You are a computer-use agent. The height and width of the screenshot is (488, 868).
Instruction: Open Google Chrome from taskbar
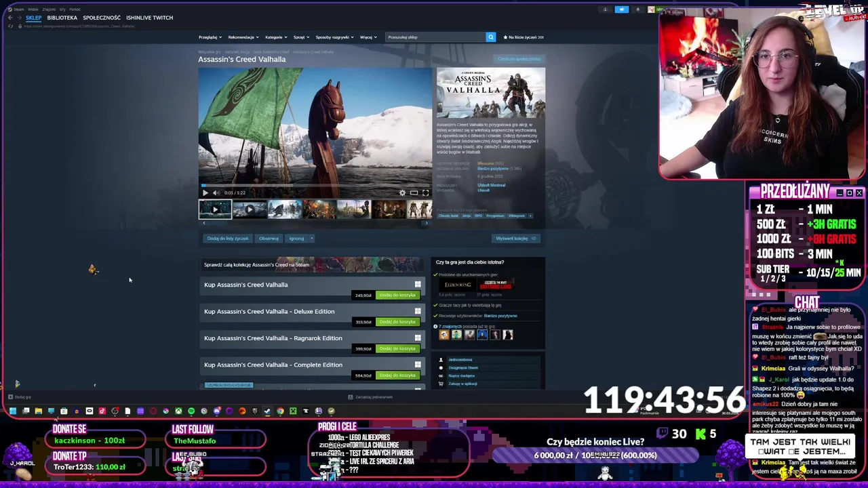click(280, 411)
